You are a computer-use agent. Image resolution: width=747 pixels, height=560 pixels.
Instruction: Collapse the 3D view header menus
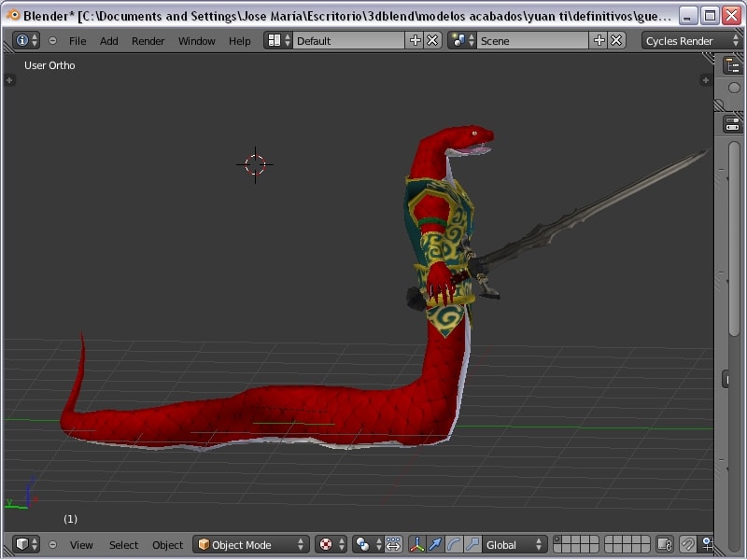(52, 544)
